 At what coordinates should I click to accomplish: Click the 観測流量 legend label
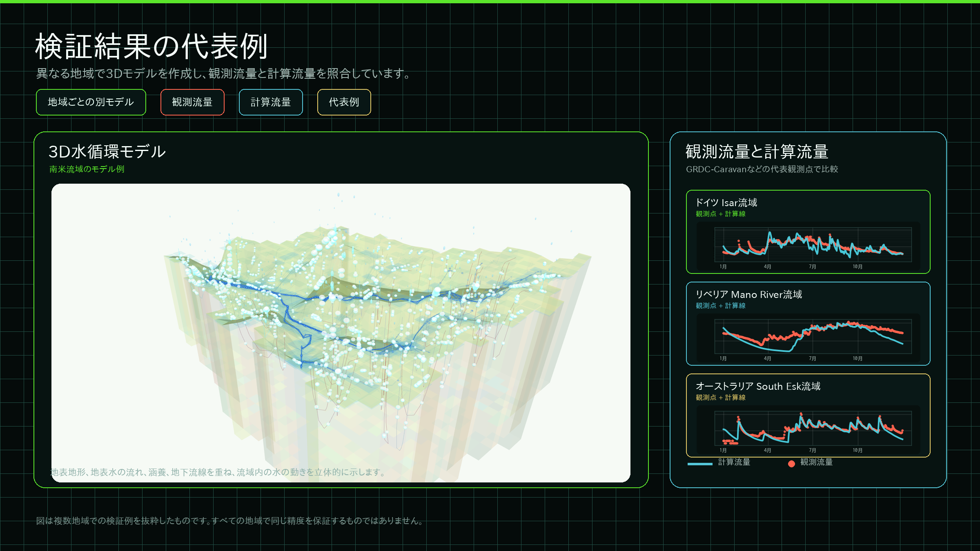coord(817,462)
